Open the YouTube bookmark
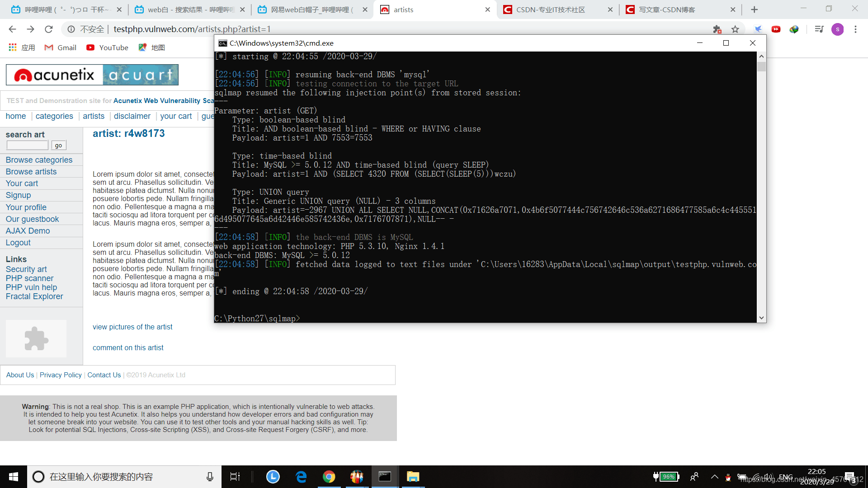 click(107, 47)
